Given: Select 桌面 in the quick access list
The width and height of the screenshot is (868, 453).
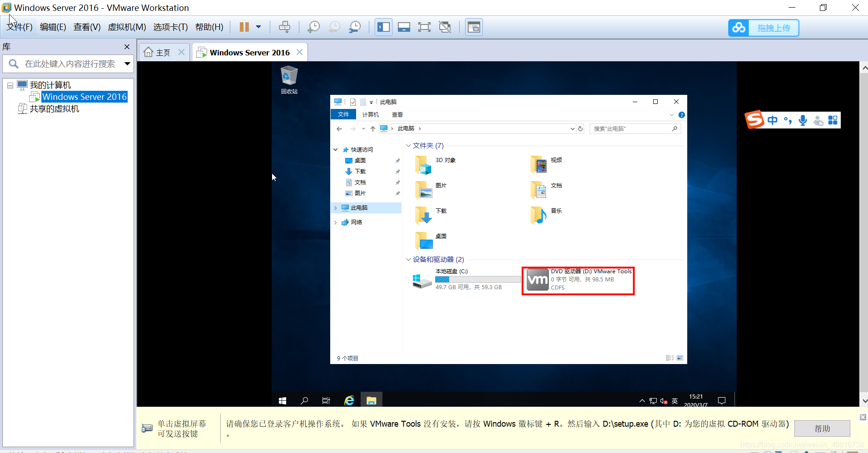Looking at the screenshot, I should click(x=360, y=161).
